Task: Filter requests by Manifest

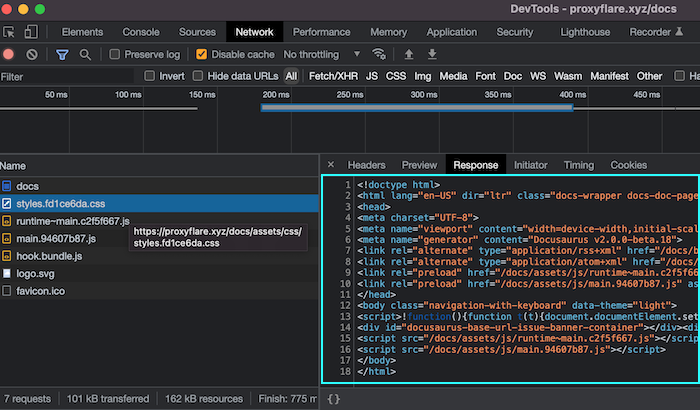Action: pos(609,76)
